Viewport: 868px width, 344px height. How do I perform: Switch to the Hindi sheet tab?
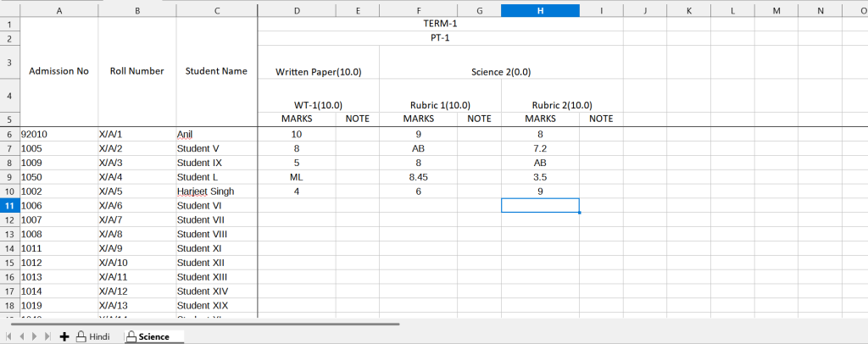[x=93, y=336]
